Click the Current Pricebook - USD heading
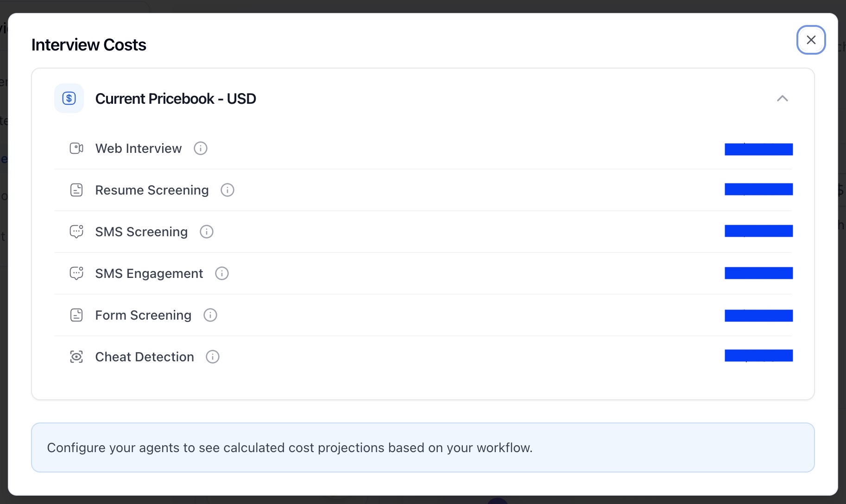Screen dimensions: 846x504 176,99
